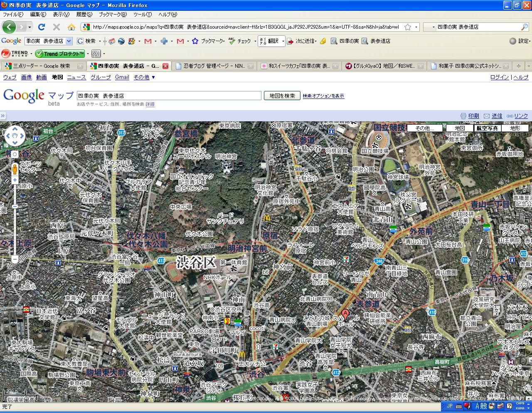Stop loading with the X icon
Viewport: 532px width, 413px height.
(57, 27)
